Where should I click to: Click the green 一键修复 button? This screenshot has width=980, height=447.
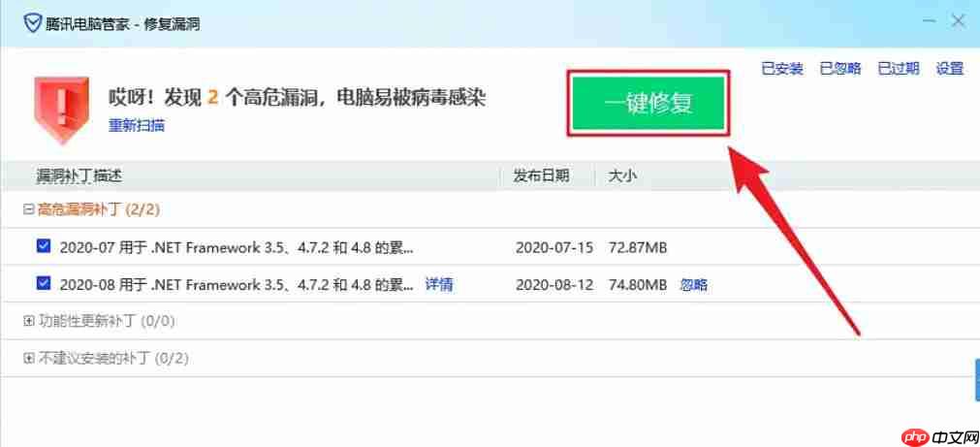pos(648,103)
